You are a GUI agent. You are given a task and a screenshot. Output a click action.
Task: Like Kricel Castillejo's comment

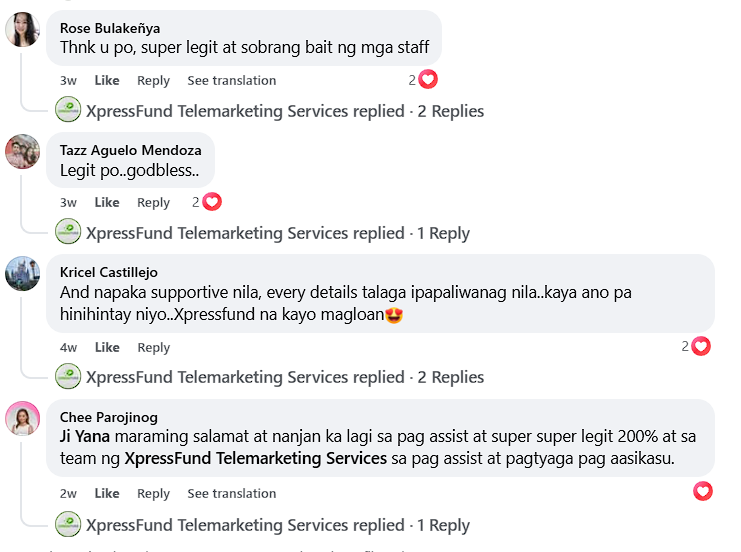107,347
